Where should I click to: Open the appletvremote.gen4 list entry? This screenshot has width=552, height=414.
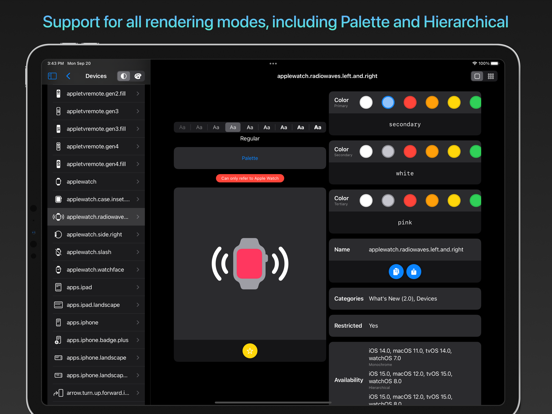pyautogui.click(x=96, y=146)
